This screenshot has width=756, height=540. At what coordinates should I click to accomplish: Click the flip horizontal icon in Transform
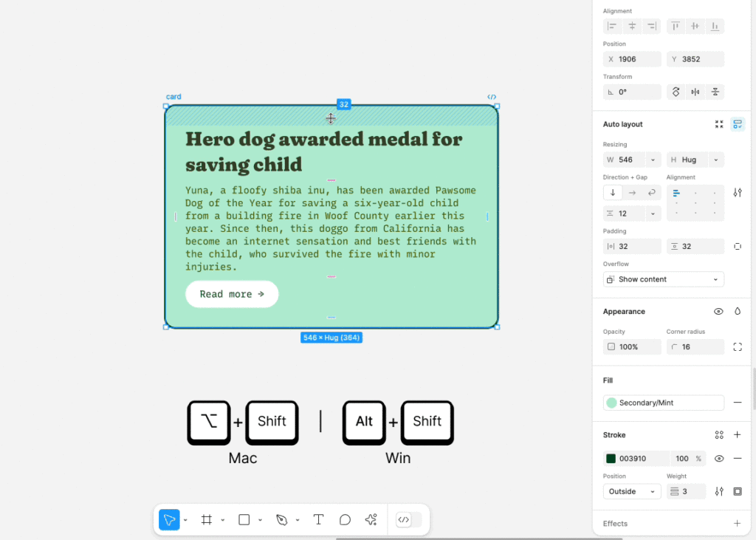point(695,92)
